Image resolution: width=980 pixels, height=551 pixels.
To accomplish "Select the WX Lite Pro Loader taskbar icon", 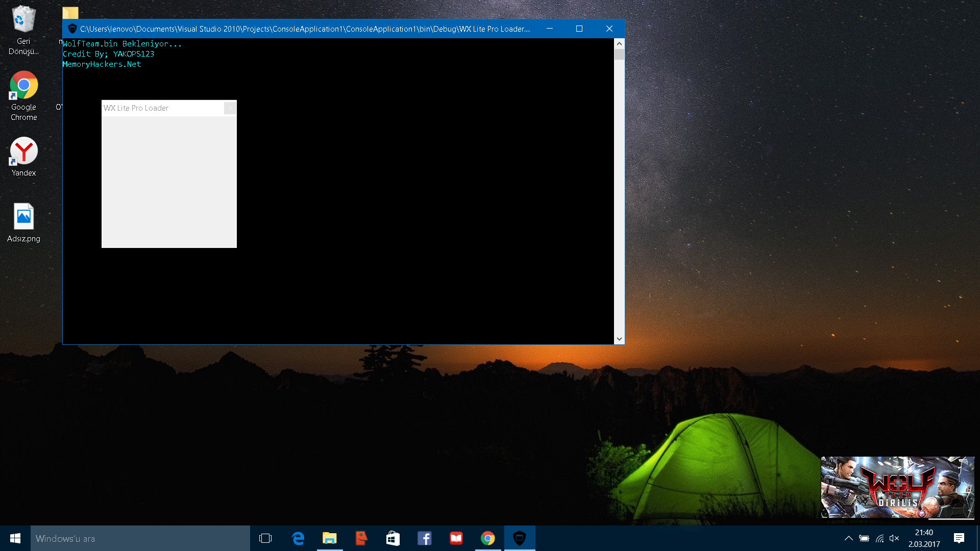I will [520, 538].
